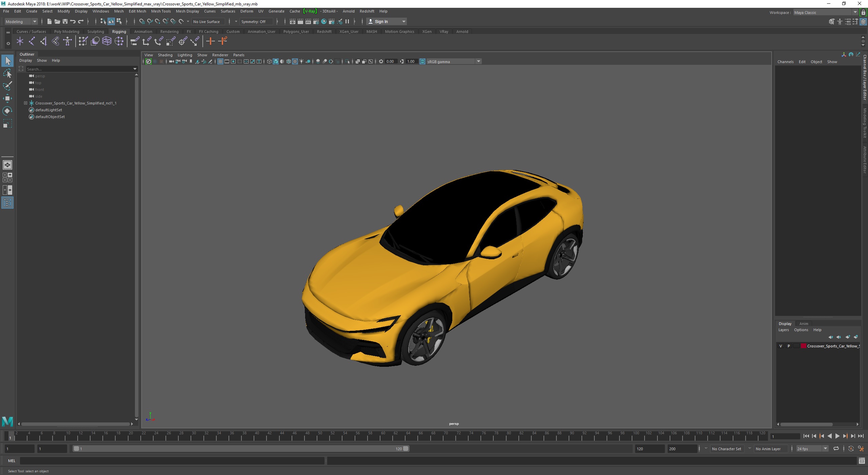Screen dimensions: 868x475
Task: Open the Modeling menu set dropdown
Action: click(x=21, y=21)
